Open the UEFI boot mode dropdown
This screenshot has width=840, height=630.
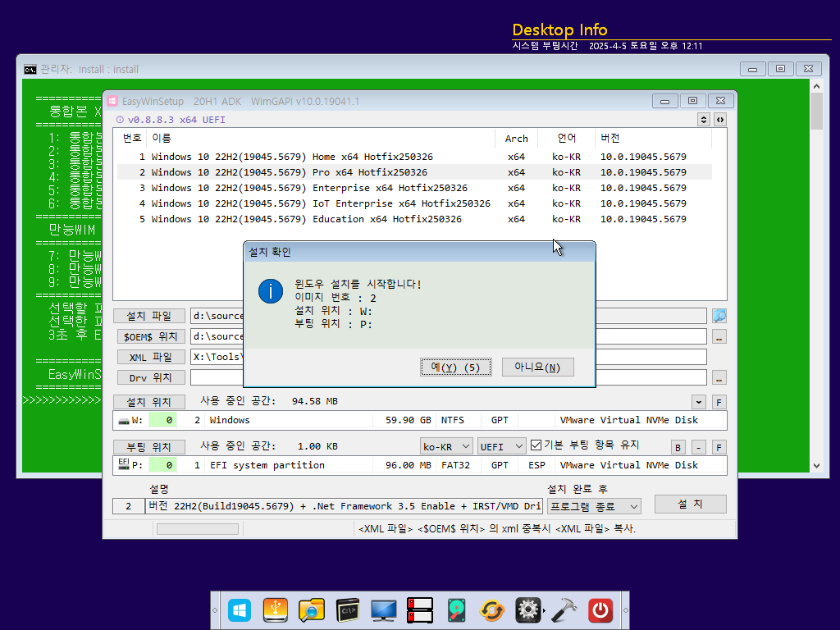click(x=501, y=446)
